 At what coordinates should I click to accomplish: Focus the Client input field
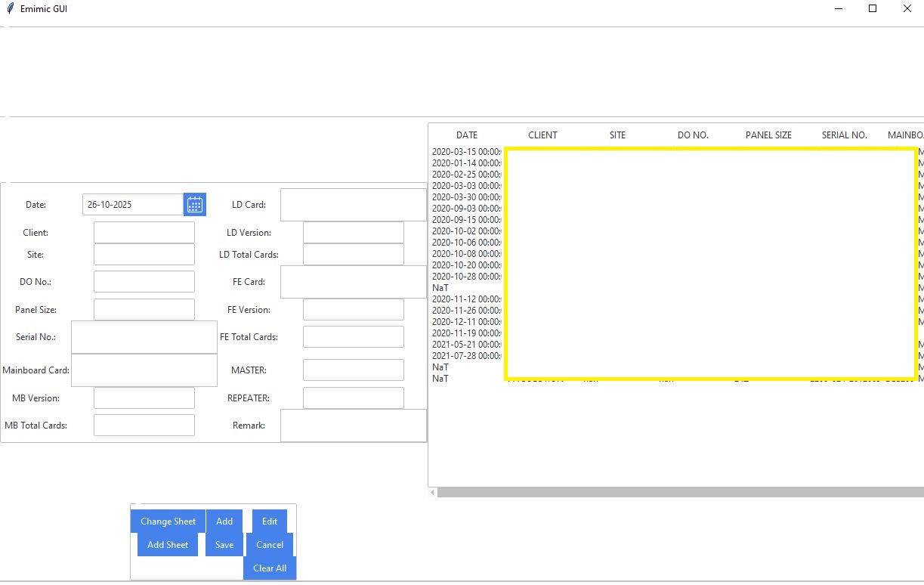tap(144, 233)
